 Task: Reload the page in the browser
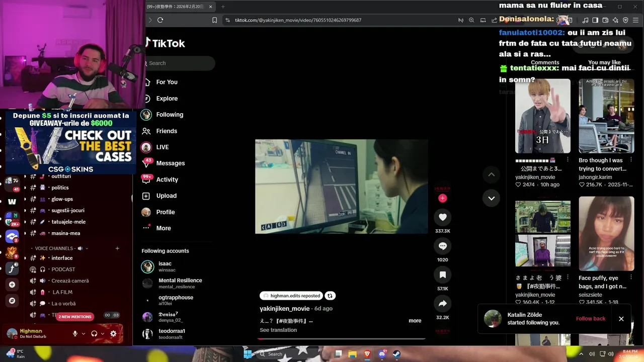click(160, 20)
